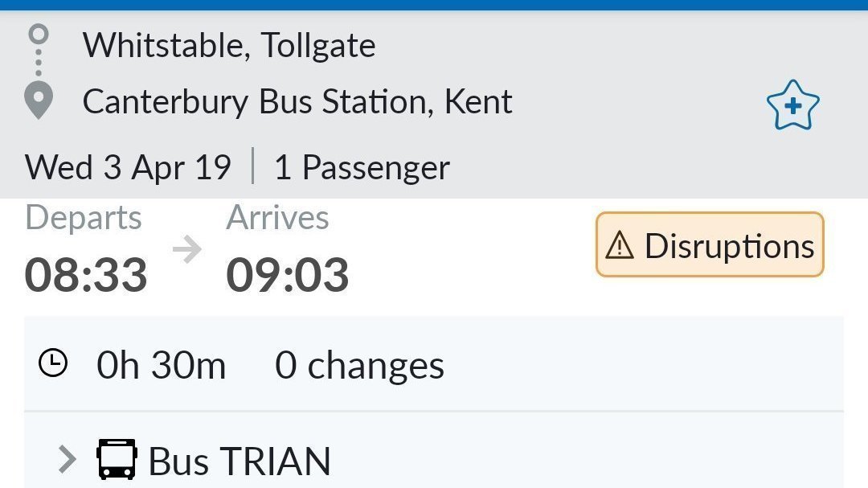Save journey using the star icon
The width and height of the screenshot is (868, 488).
tap(792, 105)
